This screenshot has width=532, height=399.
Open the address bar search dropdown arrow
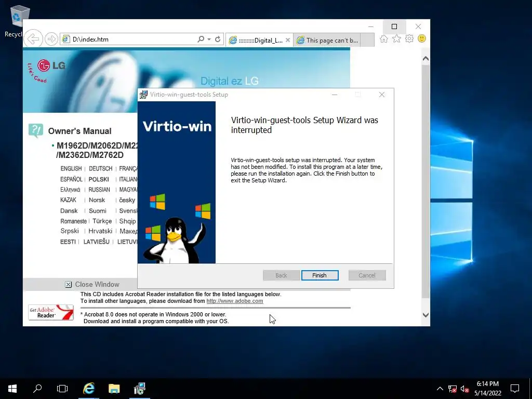pos(209,39)
